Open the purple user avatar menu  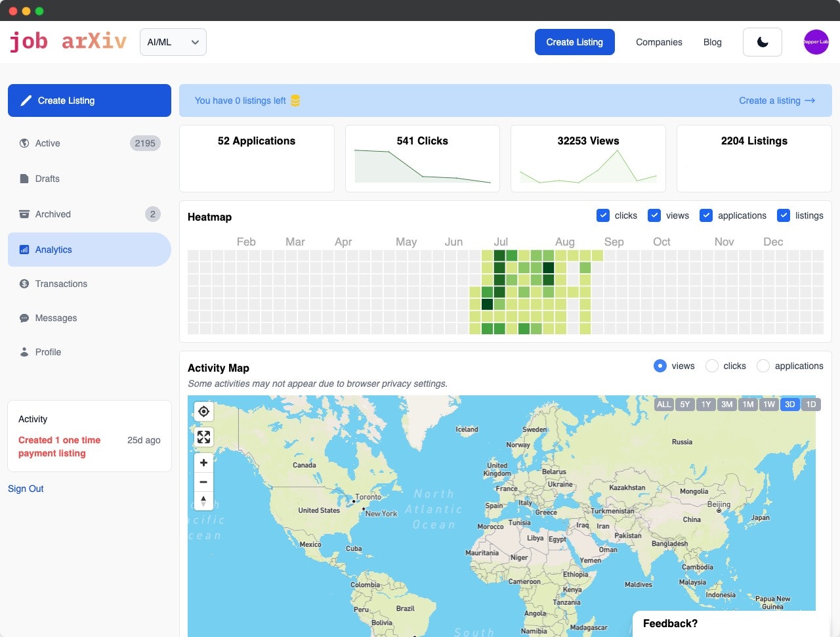(816, 42)
